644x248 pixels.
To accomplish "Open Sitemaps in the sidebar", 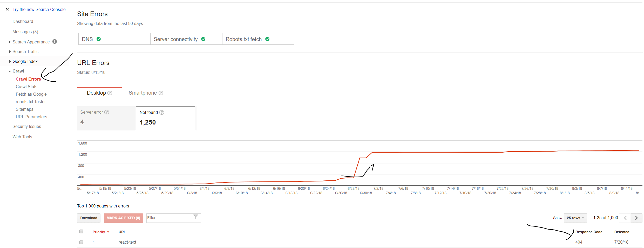I will tap(24, 109).
